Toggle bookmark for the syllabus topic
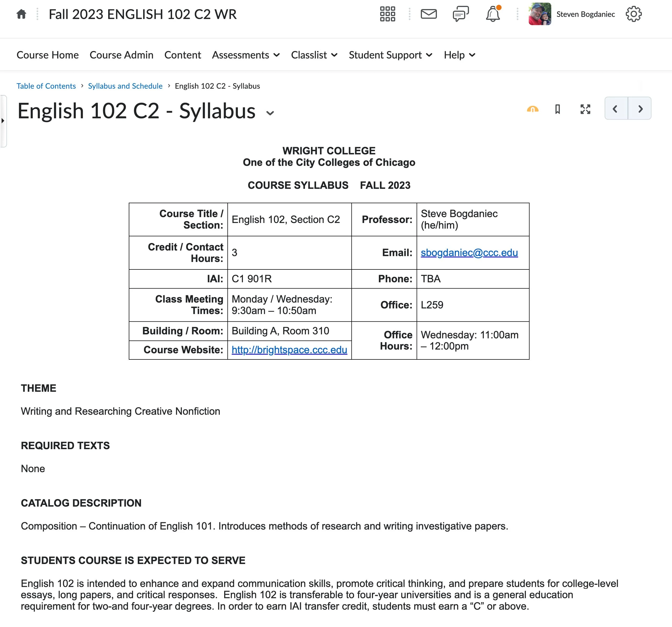 pos(557,109)
